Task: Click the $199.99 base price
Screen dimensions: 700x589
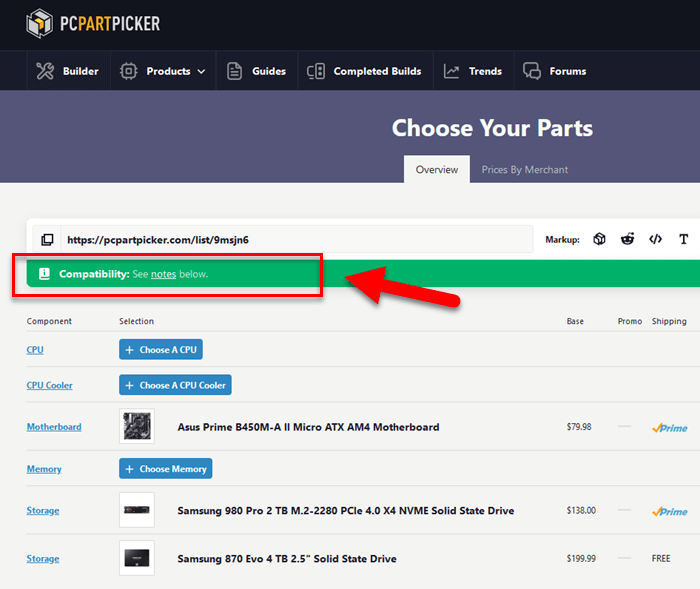Action: pos(581,558)
